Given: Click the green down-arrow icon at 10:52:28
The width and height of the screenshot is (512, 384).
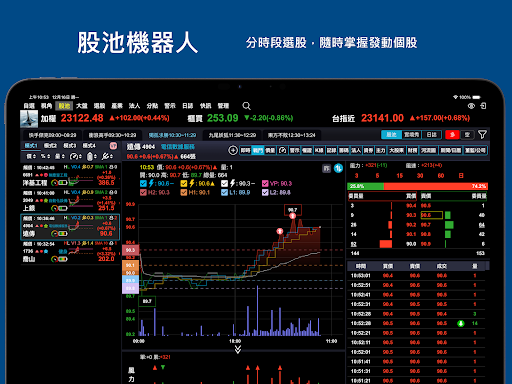Looking at the screenshot, I should pos(461,323).
